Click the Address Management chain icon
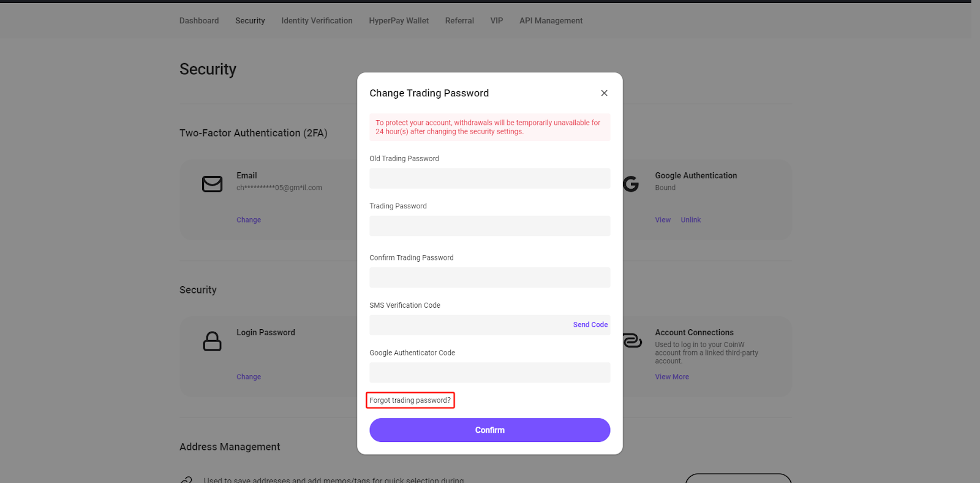This screenshot has width=980, height=483. tap(186, 480)
